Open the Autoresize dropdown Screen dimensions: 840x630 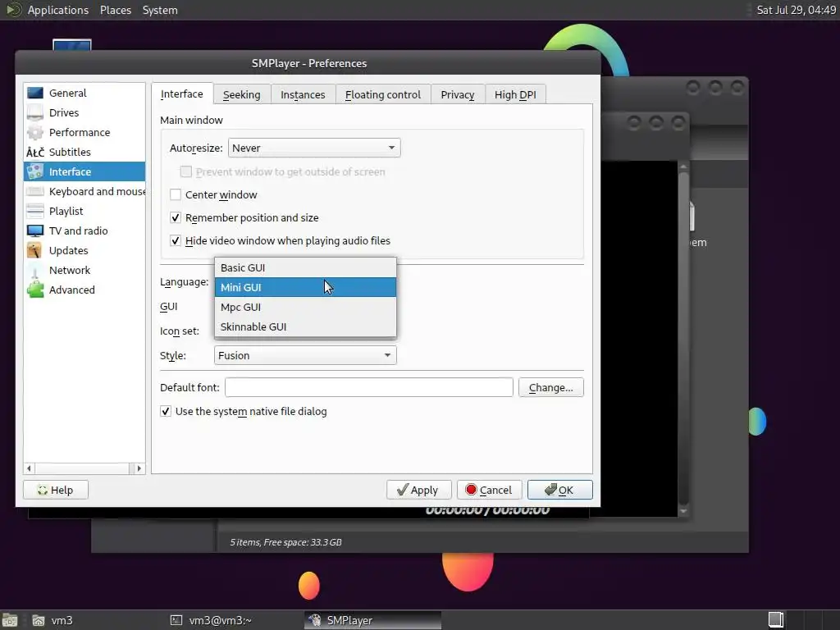tap(314, 148)
